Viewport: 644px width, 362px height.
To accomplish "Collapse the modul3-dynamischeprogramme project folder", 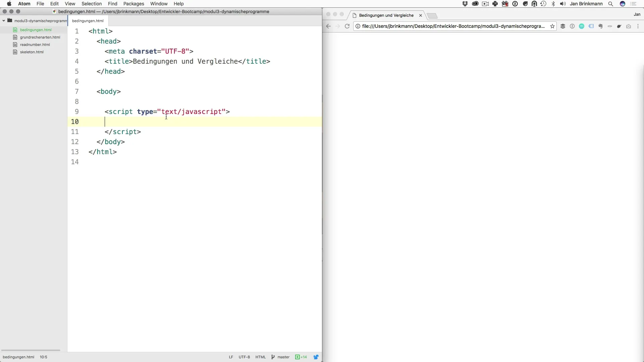I will point(4,20).
